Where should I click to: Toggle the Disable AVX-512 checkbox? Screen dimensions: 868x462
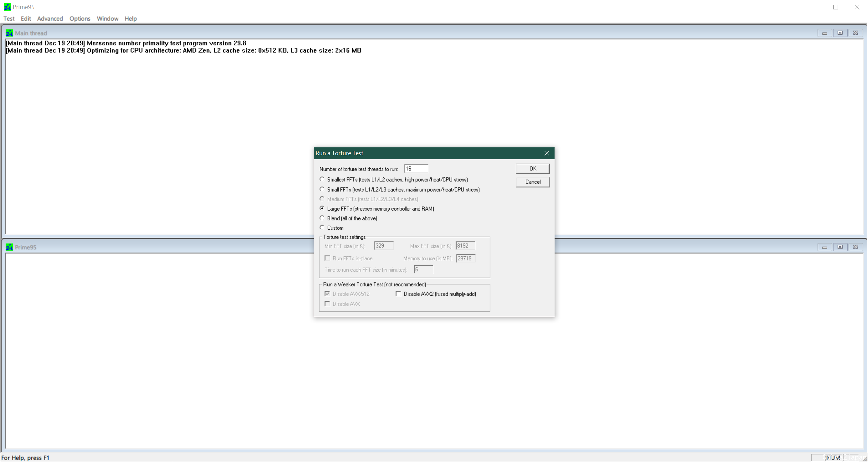pyautogui.click(x=327, y=294)
